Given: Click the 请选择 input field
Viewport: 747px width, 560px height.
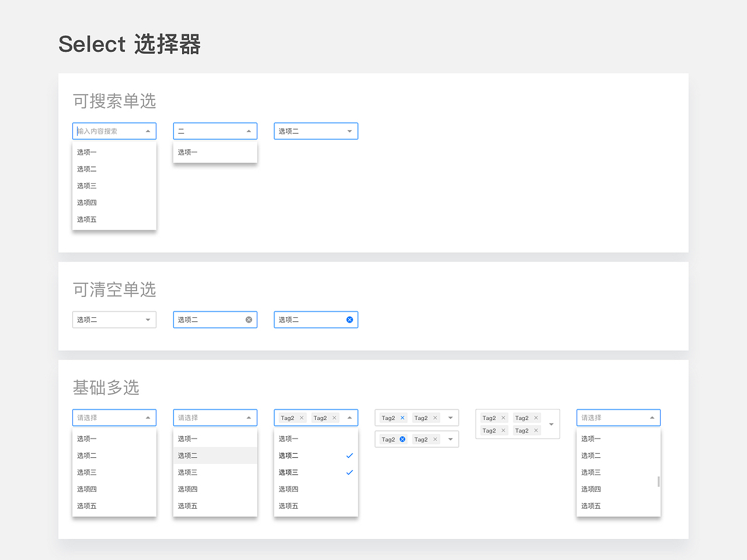Looking at the screenshot, I should tap(114, 418).
